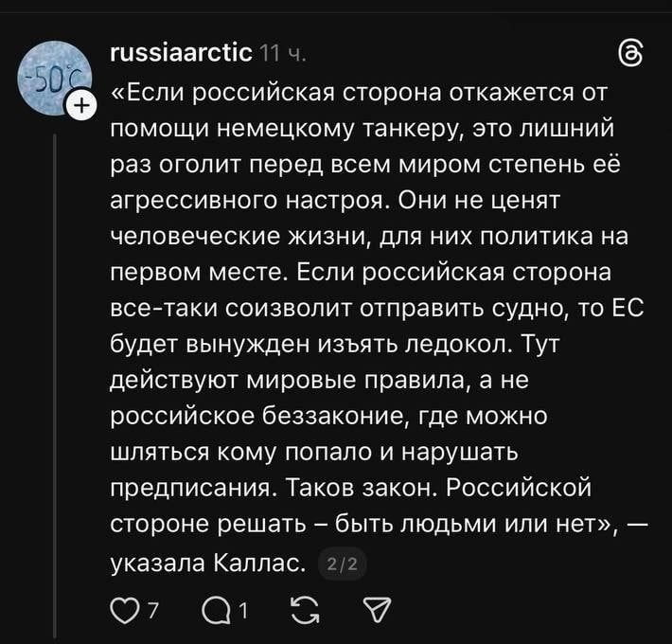Click the like count number 7

(150, 607)
